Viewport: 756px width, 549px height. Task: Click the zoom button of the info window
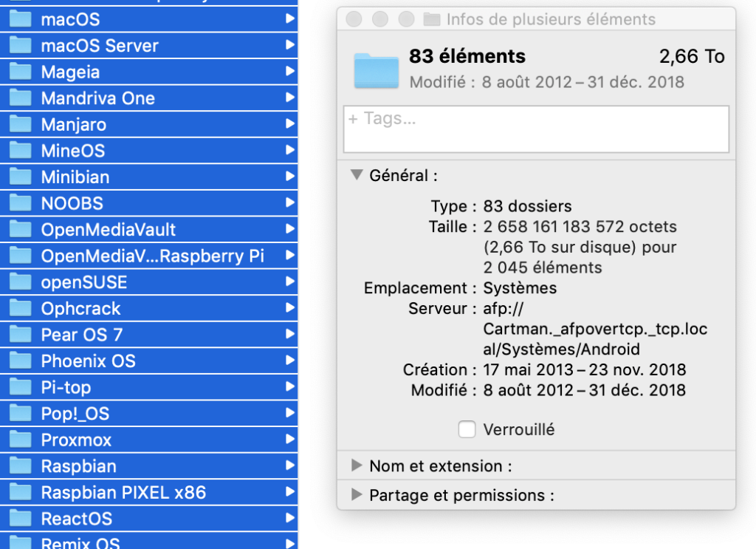[406, 19]
